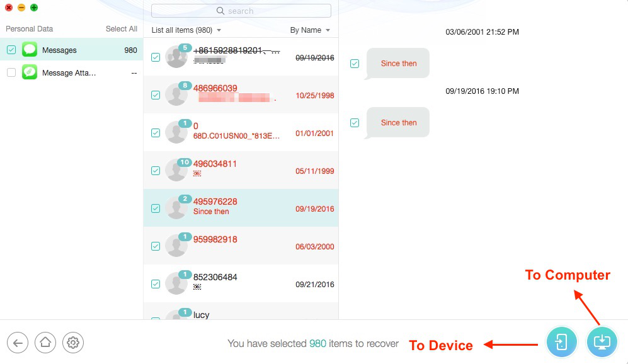Uncheck the 03/06/2001 message checkbox
The width and height of the screenshot is (628, 364).
pos(355,63)
